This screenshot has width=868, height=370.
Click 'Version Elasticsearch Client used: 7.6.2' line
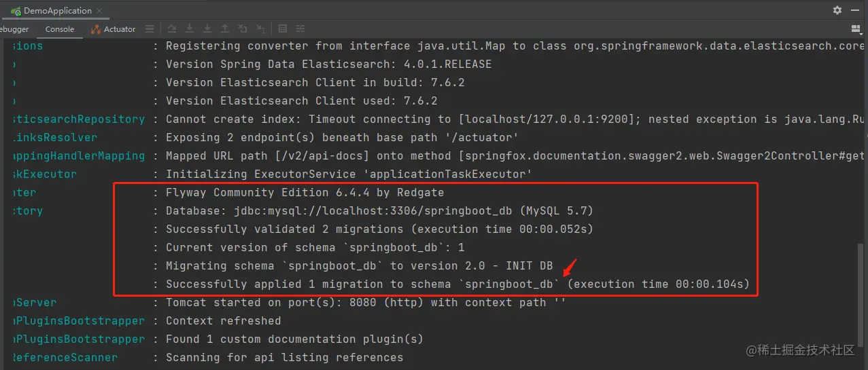(x=301, y=101)
